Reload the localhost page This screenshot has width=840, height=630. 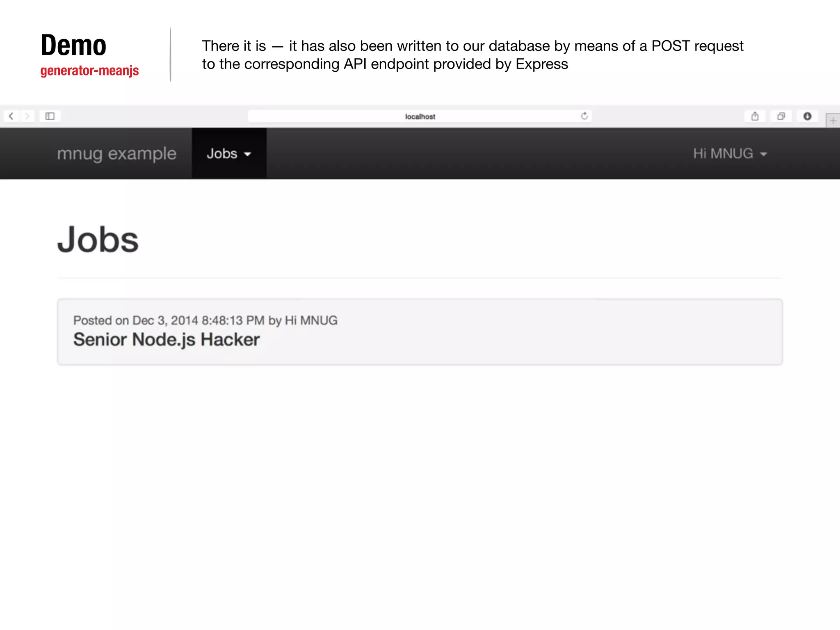[584, 116]
